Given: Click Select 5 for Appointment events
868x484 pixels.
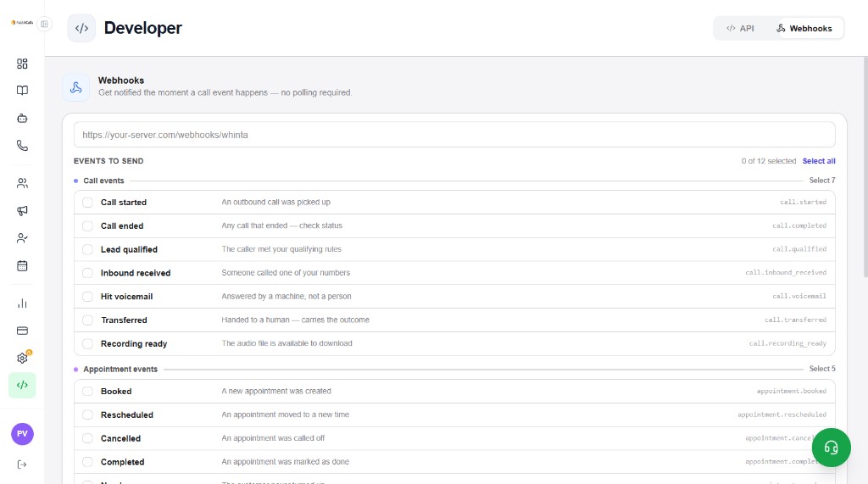Looking at the screenshot, I should click(x=822, y=369).
